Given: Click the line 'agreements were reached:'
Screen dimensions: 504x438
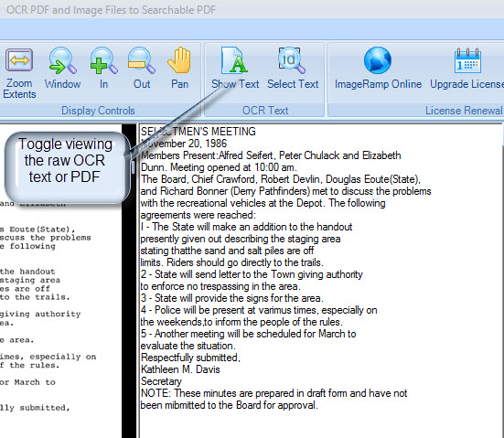Looking at the screenshot, I should pos(198,215).
